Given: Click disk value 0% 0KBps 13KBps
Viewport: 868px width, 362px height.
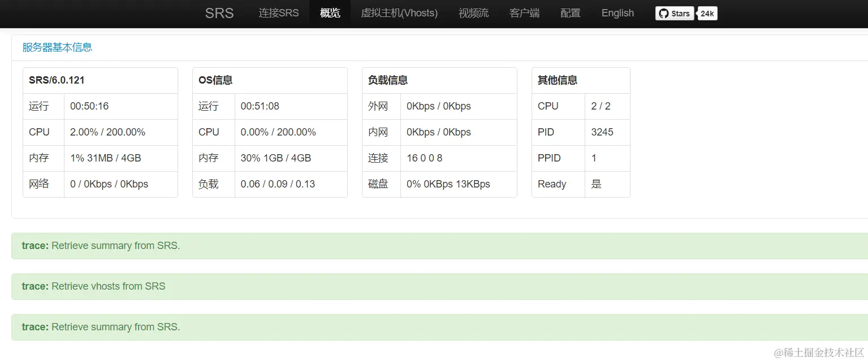Looking at the screenshot, I should (x=448, y=184).
